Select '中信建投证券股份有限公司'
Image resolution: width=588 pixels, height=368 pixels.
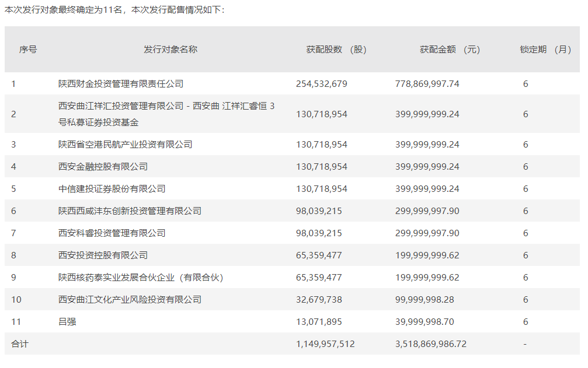pos(112,189)
